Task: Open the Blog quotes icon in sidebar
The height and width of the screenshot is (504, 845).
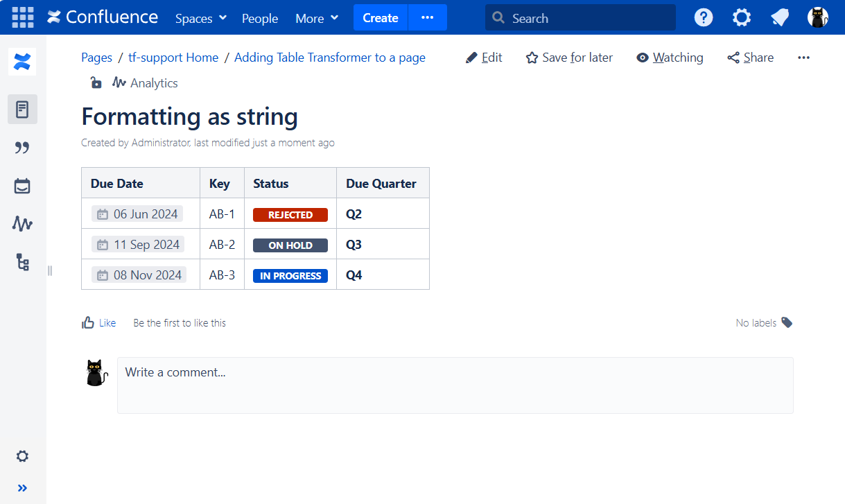Action: tap(22, 148)
